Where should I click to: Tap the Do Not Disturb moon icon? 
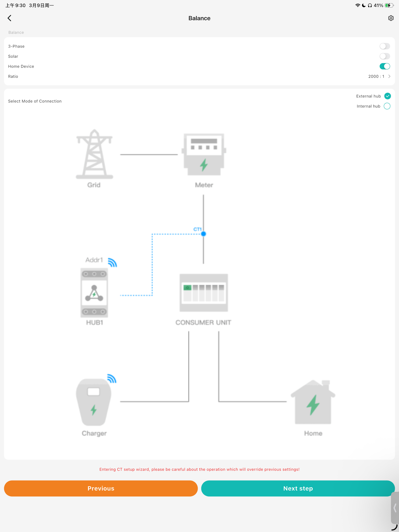click(364, 5)
